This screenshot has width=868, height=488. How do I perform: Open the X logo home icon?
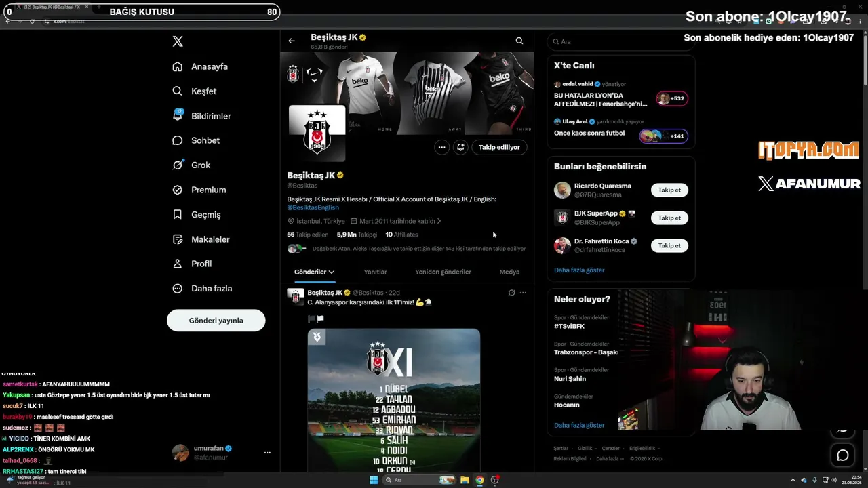tap(178, 41)
